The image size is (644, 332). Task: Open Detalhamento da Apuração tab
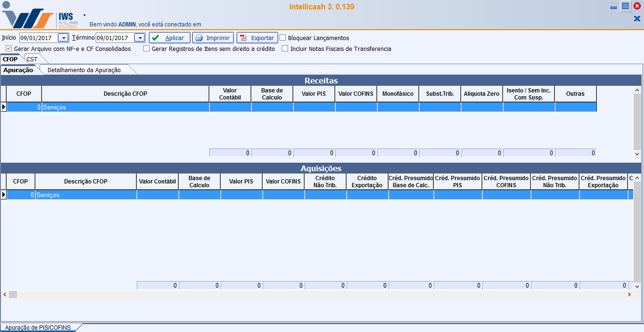tap(84, 70)
